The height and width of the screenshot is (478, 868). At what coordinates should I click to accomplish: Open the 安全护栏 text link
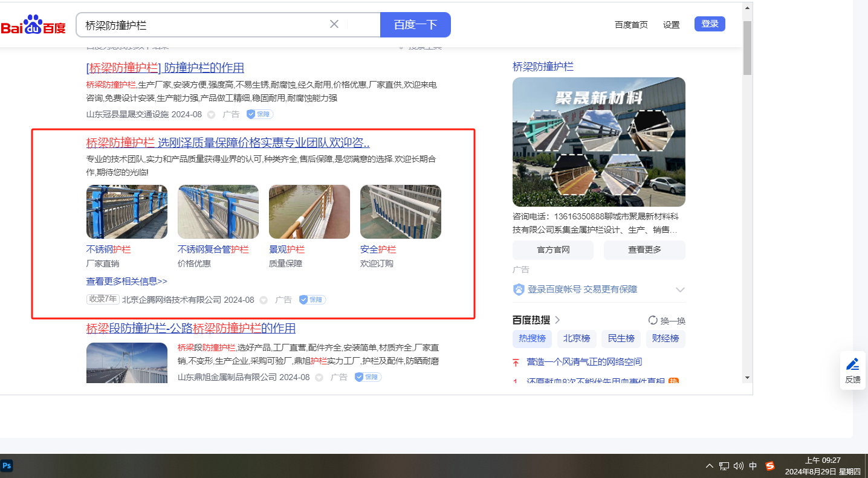378,250
